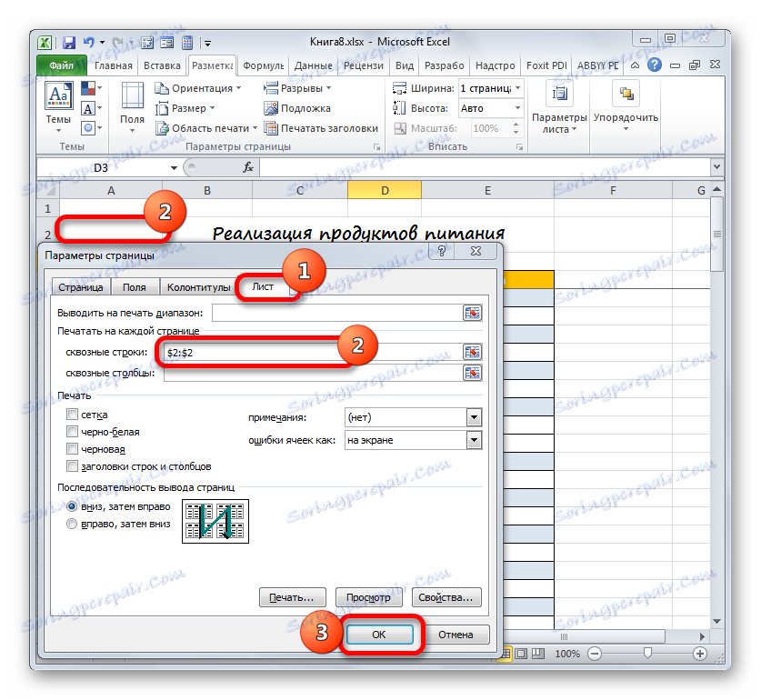
Task: Enable черновая draft checkbox
Action: pos(72,449)
